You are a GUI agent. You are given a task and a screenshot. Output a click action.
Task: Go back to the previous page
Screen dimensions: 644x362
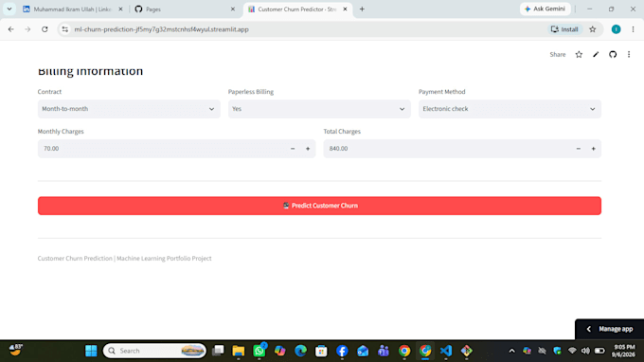pos(11,29)
